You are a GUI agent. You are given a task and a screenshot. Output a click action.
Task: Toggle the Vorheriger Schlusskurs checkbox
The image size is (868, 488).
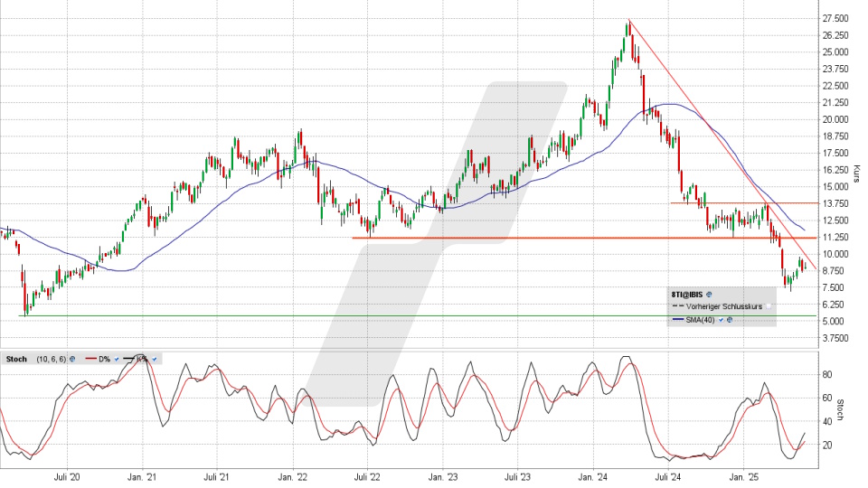click(x=769, y=306)
